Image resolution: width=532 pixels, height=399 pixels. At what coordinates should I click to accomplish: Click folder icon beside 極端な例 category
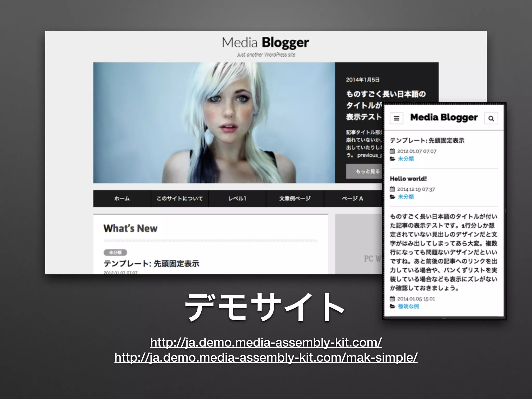[x=392, y=307]
